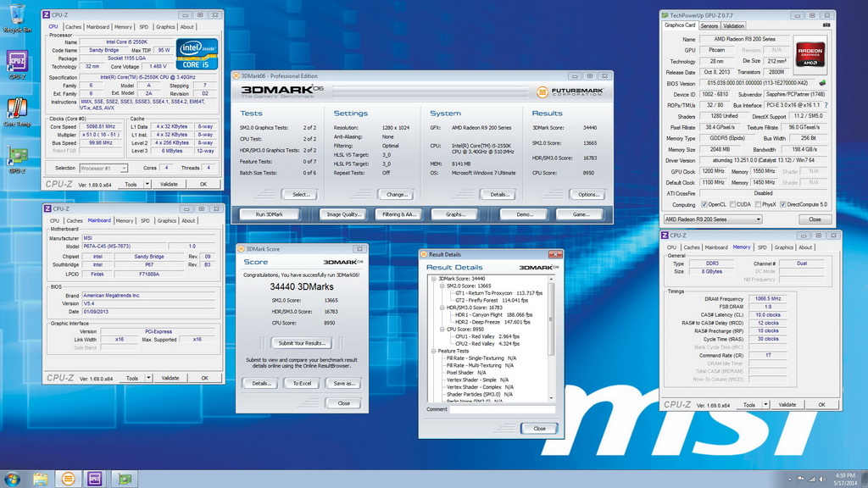The width and height of the screenshot is (868, 488).
Task: Click the Filtering & AA button
Action: pos(398,214)
